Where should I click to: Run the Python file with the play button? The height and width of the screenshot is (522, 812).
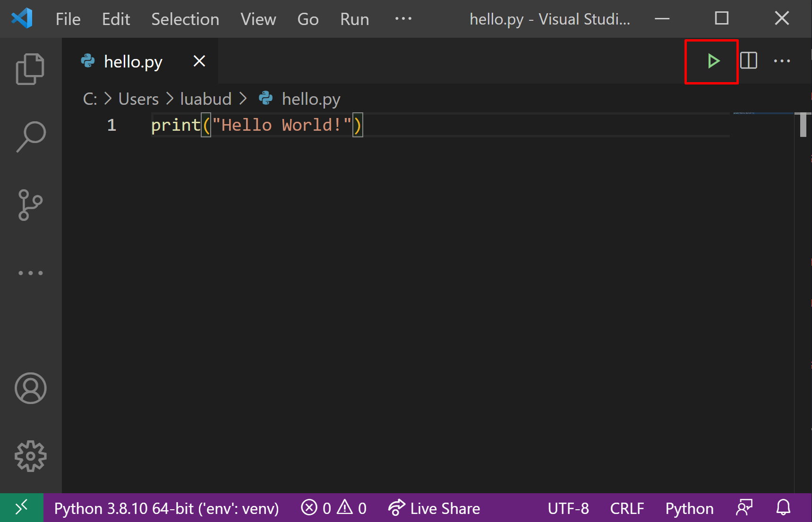pyautogui.click(x=713, y=61)
